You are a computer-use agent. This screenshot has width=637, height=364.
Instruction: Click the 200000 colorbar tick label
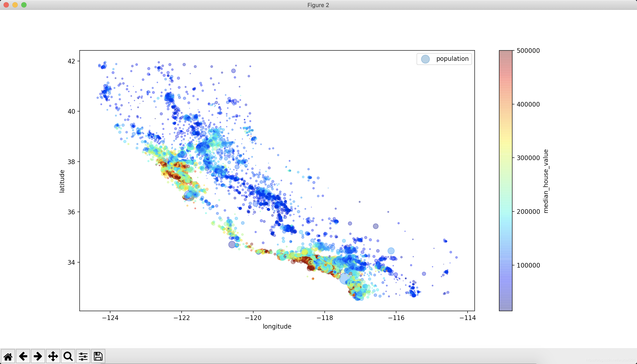point(528,212)
